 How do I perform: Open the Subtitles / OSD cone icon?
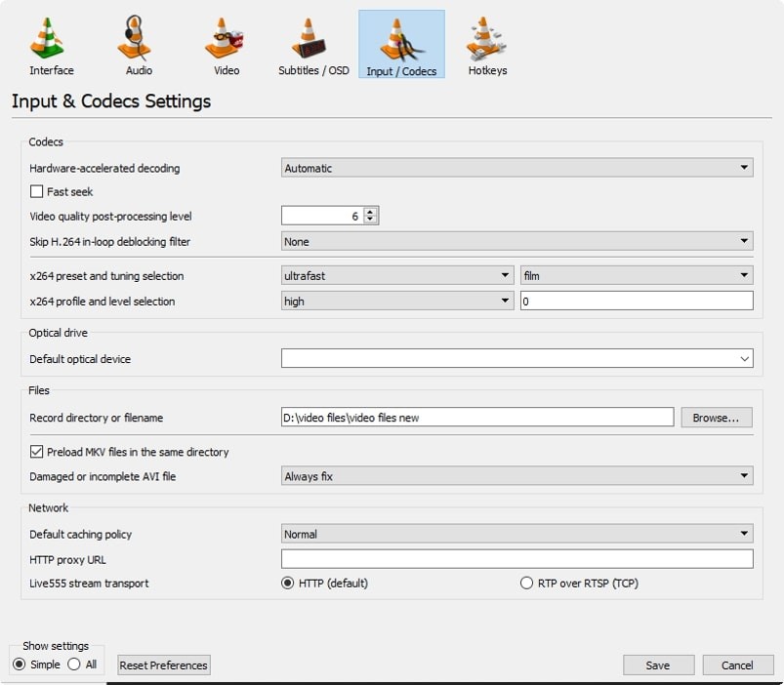309,38
